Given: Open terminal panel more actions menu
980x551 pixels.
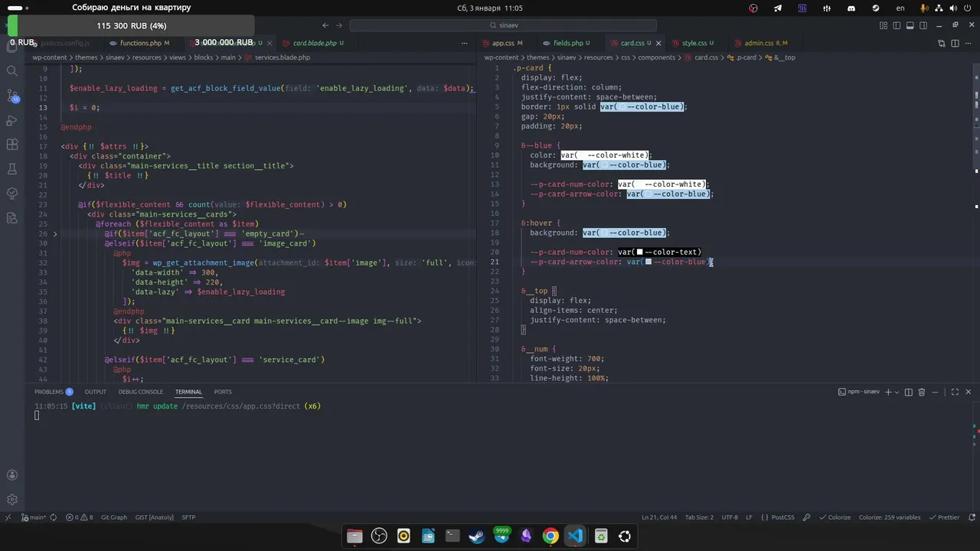Looking at the screenshot, I should click(x=936, y=392).
